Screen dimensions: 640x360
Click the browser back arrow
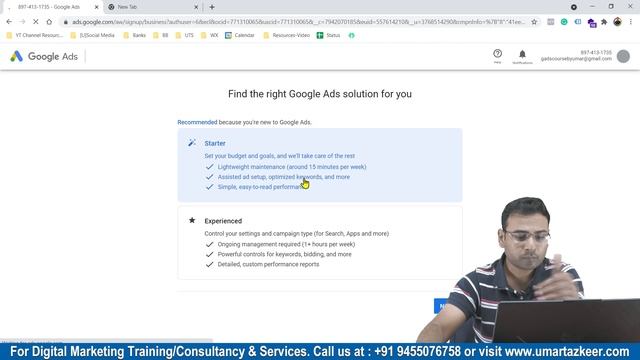coord(9,22)
